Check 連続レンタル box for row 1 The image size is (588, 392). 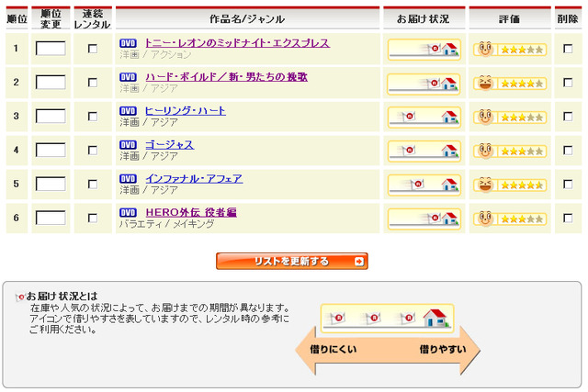point(92,49)
